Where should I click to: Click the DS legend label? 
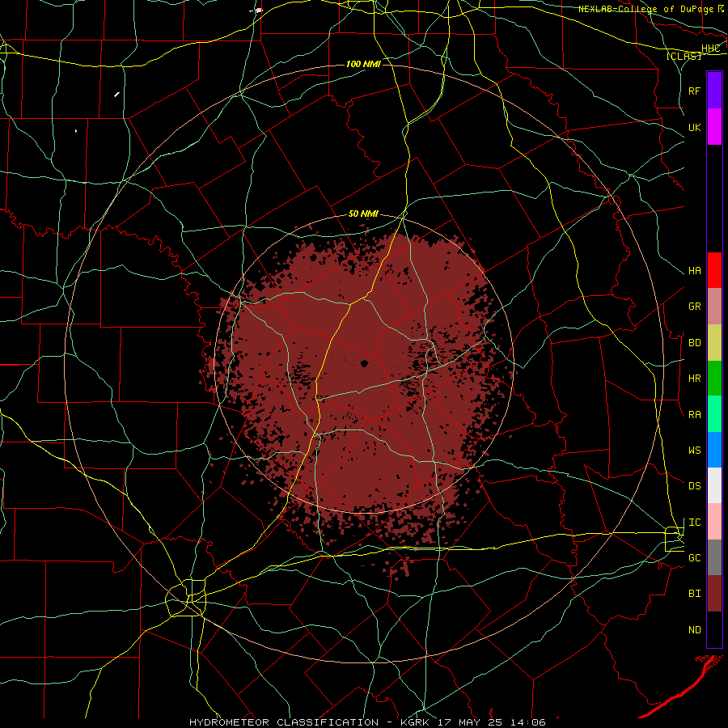click(694, 486)
